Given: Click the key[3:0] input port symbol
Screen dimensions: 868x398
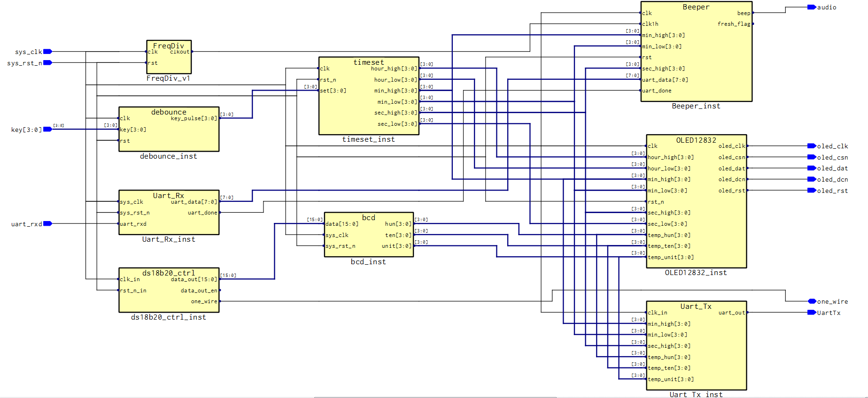Looking at the screenshot, I should (47, 129).
